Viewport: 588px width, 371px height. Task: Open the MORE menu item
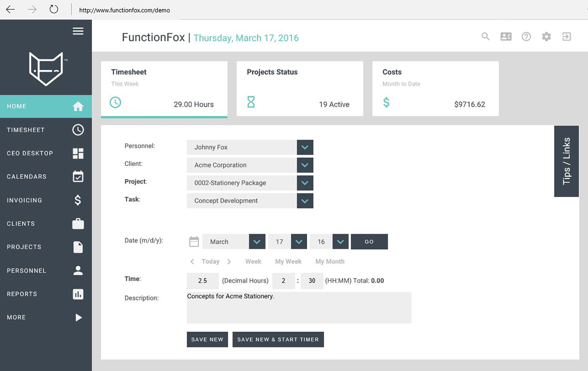pos(46,317)
